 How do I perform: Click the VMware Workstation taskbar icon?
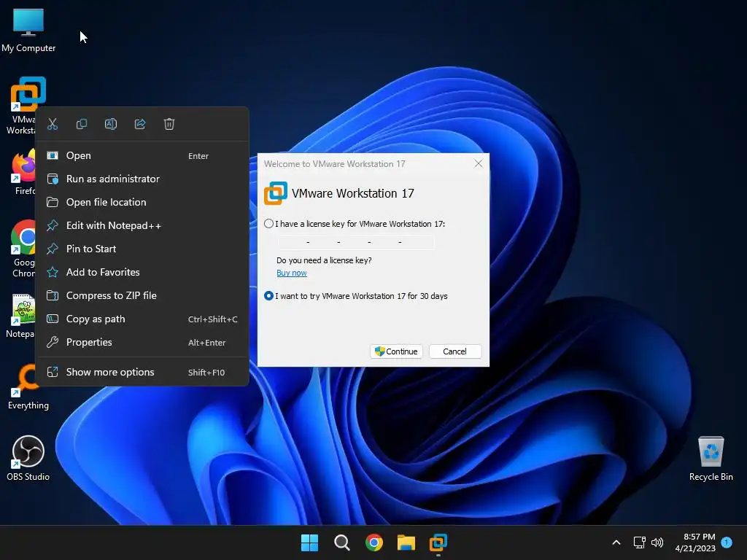tap(438, 542)
